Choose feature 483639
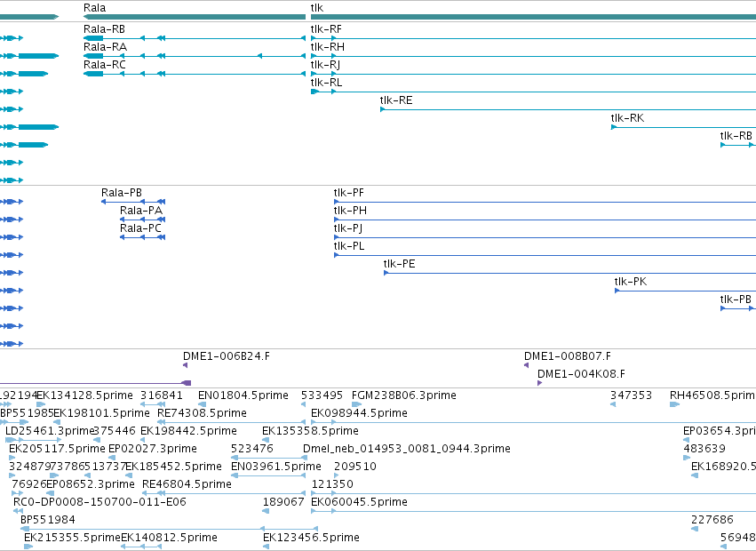The width and height of the screenshot is (756, 551). pos(704,449)
